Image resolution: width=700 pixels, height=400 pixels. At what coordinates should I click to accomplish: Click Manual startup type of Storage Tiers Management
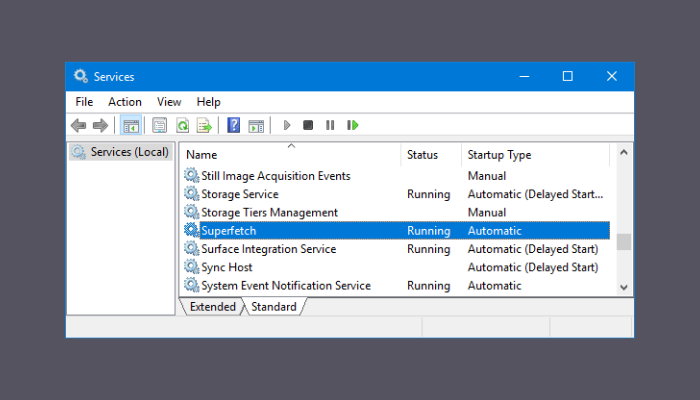[487, 212]
